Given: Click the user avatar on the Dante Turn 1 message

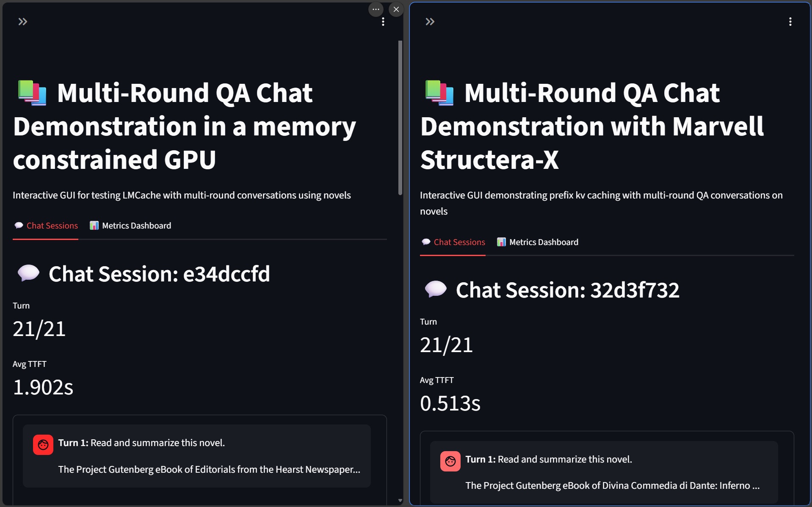Looking at the screenshot, I should pyautogui.click(x=450, y=461).
